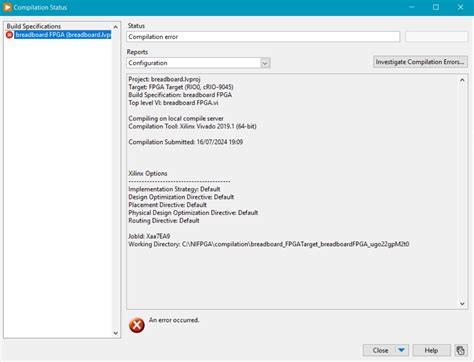Maximize the Compilation Status window

point(436,7)
